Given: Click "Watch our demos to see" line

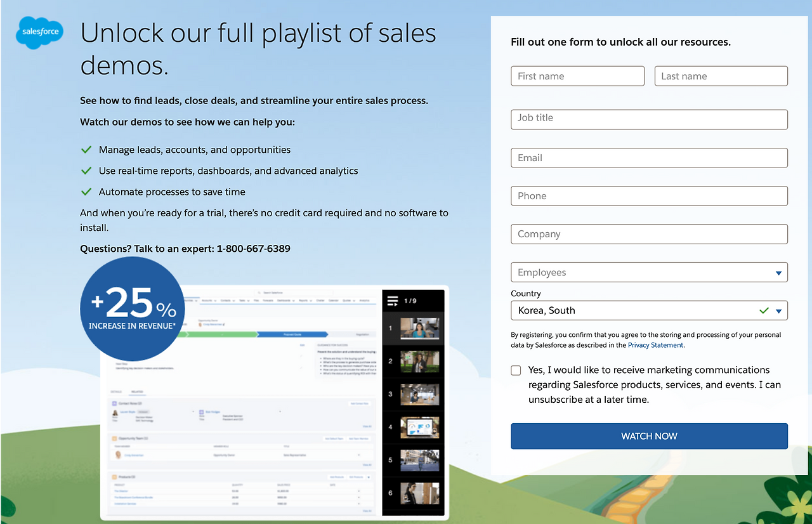Looking at the screenshot, I should 188,122.
